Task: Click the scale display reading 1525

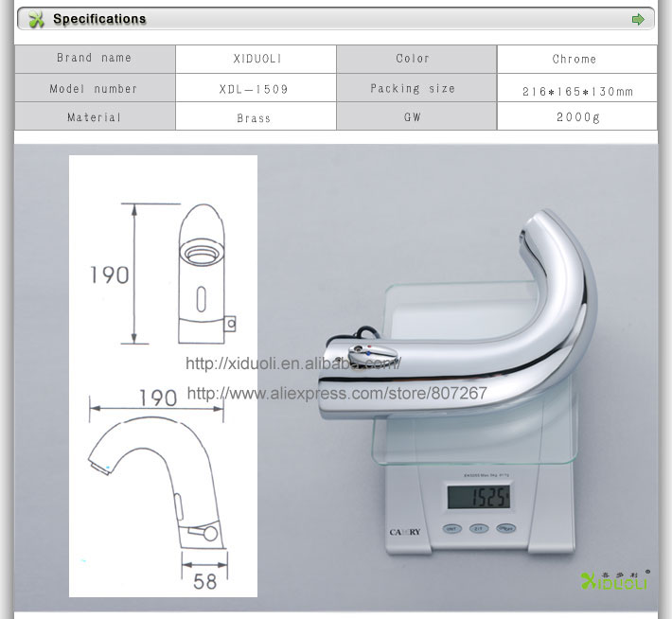Action: (x=479, y=497)
